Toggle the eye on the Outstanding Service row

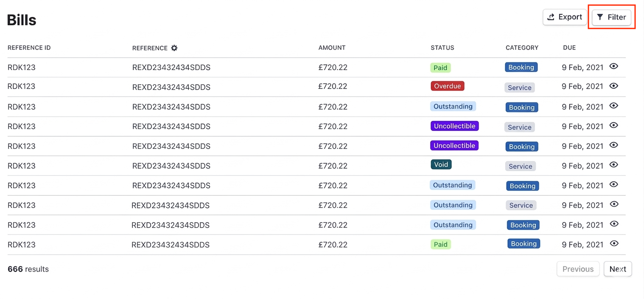(x=613, y=204)
